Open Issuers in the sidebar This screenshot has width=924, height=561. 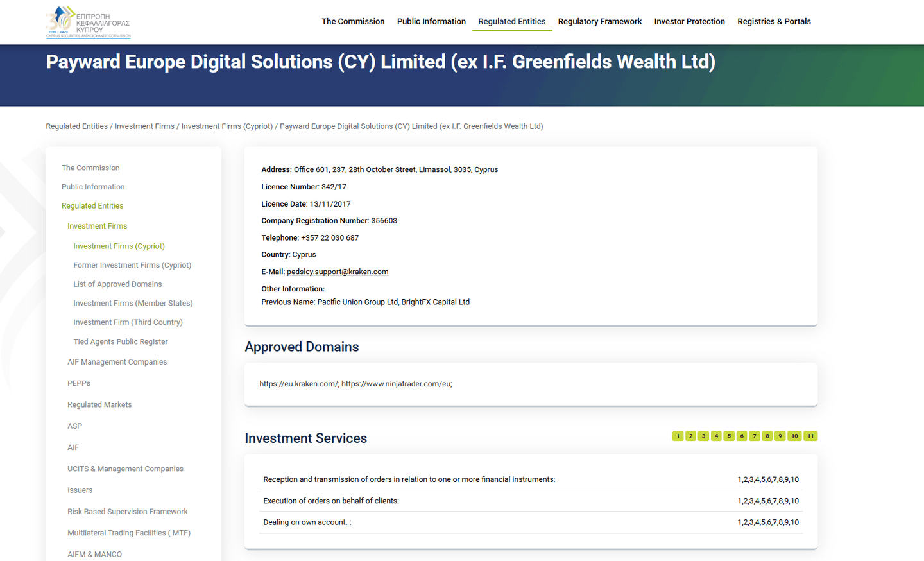pyautogui.click(x=80, y=490)
